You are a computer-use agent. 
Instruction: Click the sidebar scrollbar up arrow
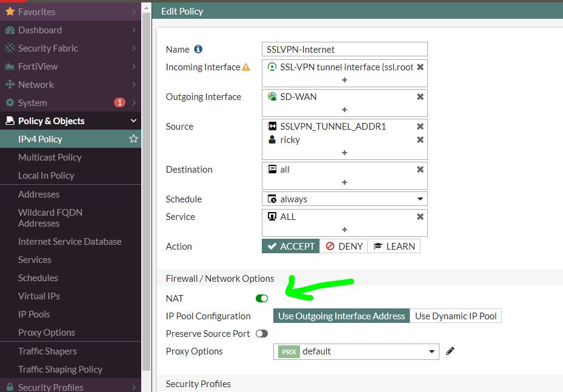tap(146, 7)
